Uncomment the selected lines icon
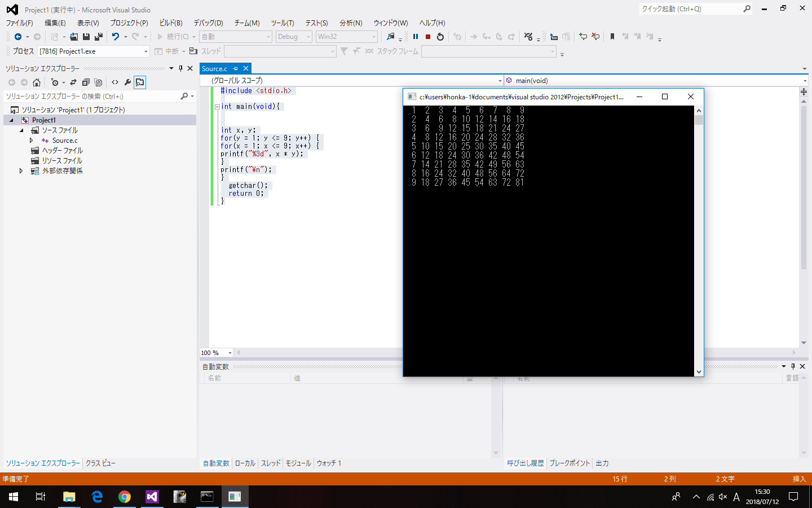812x508 pixels. point(595,37)
